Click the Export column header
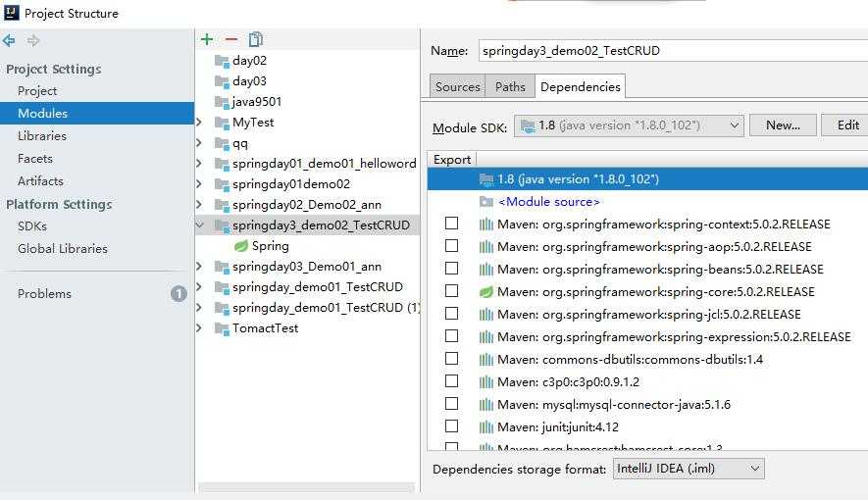 pyautogui.click(x=452, y=159)
